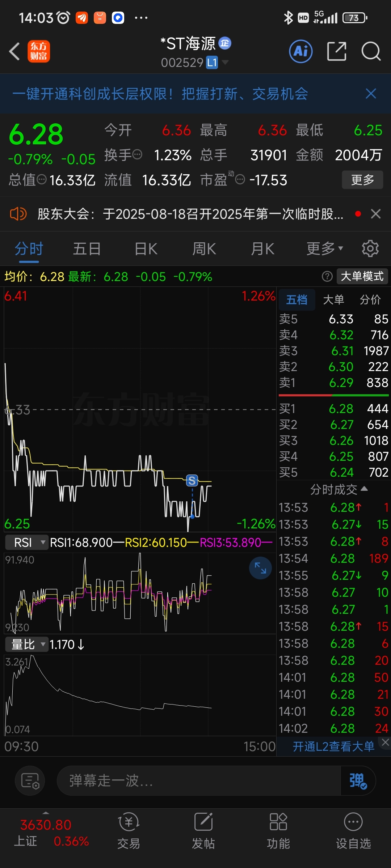Switch to the 日K tab
This screenshot has height=868, width=391.
tap(146, 249)
